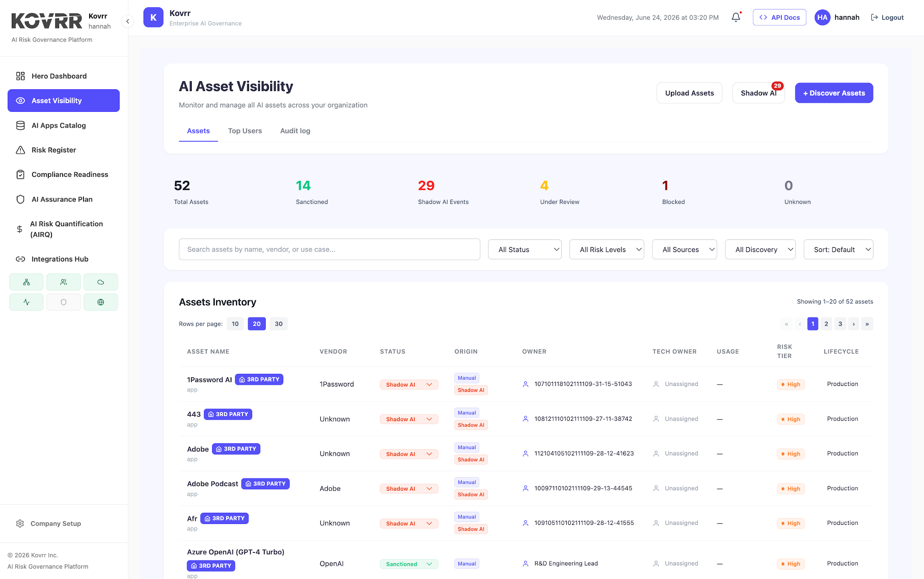This screenshot has height=579, width=924.
Task: Open the All Sources dropdown
Action: 684,249
